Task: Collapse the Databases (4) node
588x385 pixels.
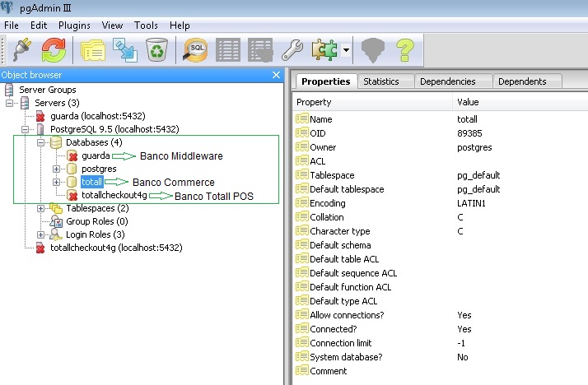Action: [x=40, y=142]
